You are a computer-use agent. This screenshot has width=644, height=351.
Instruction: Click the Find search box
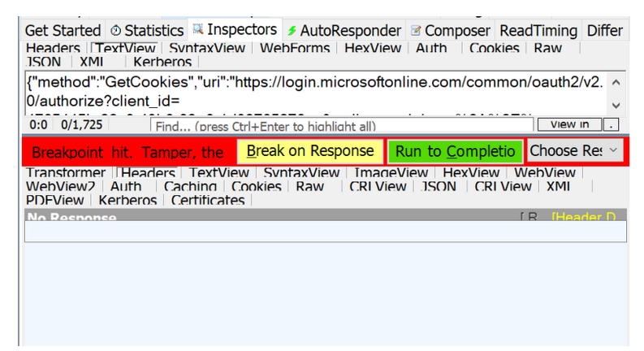coord(342,125)
